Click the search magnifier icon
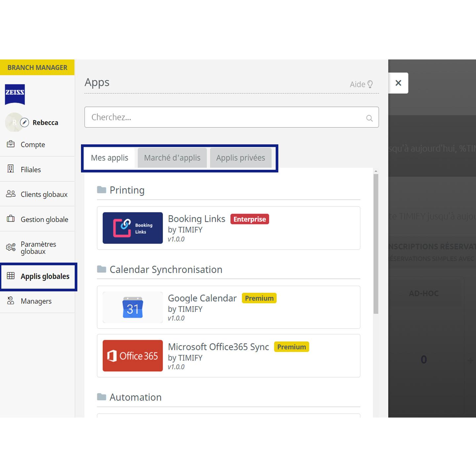Screen dimensions: 476x476 (369, 118)
